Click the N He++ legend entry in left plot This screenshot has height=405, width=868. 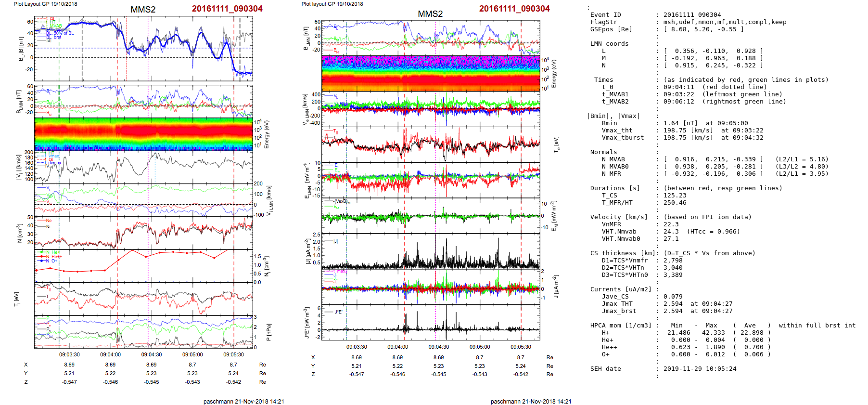pyautogui.click(x=51, y=257)
